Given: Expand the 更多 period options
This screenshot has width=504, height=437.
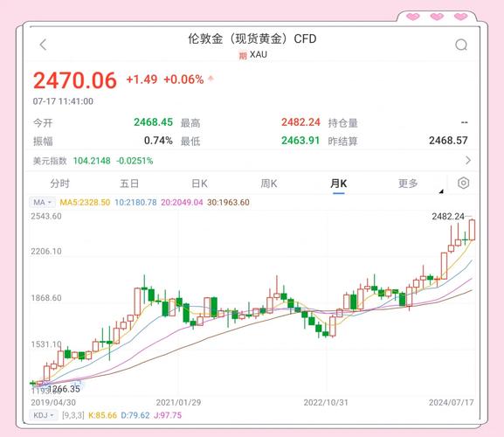Looking at the screenshot, I should 408,184.
